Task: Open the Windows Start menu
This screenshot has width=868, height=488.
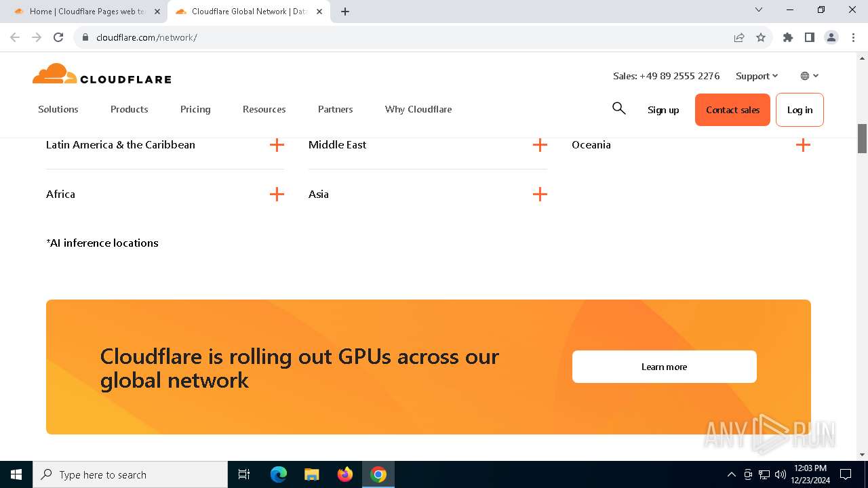Action: point(16,474)
